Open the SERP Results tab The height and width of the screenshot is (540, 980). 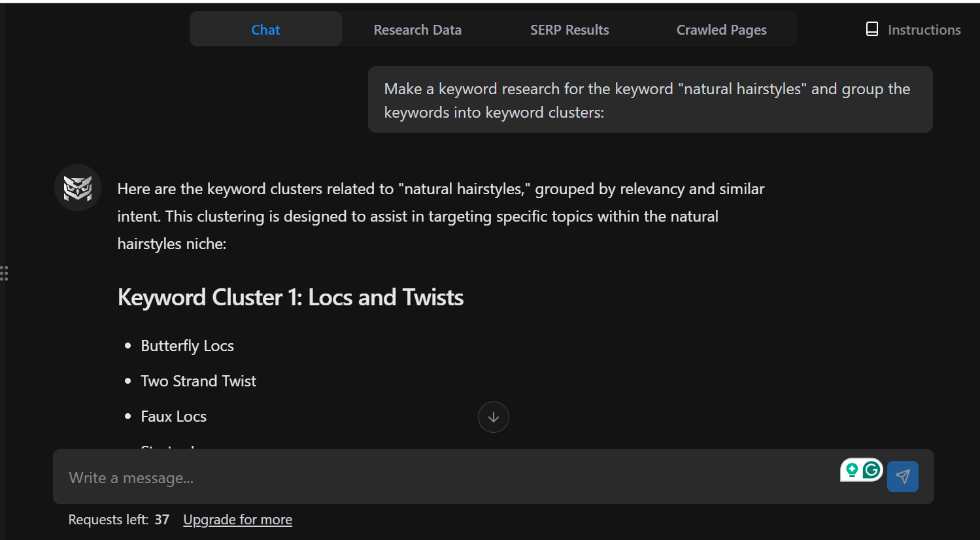point(569,29)
